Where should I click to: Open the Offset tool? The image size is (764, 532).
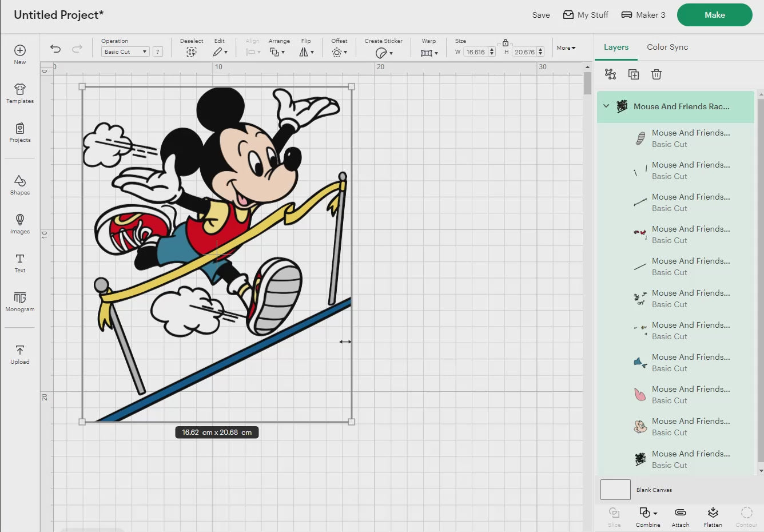[x=339, y=52]
